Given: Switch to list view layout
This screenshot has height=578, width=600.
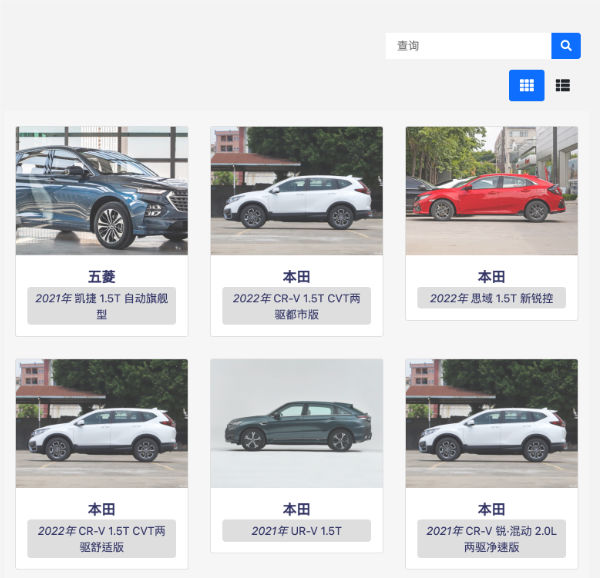Looking at the screenshot, I should pyautogui.click(x=562, y=85).
